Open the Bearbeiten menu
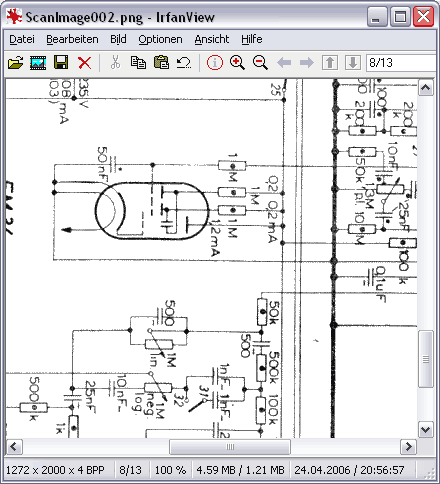 coord(72,39)
